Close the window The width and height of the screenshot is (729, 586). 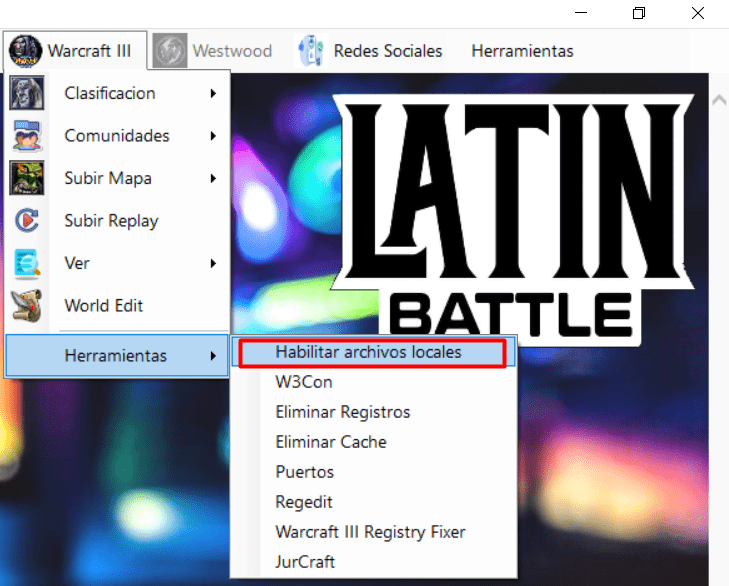(697, 13)
